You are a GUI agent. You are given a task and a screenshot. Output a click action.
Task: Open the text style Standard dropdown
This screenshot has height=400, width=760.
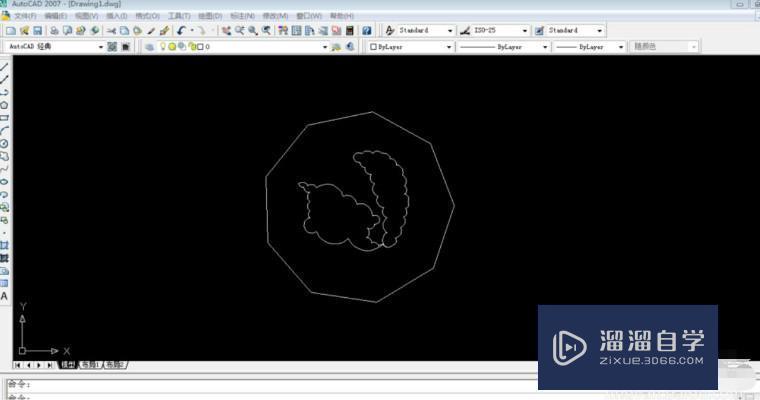pyautogui.click(x=450, y=31)
